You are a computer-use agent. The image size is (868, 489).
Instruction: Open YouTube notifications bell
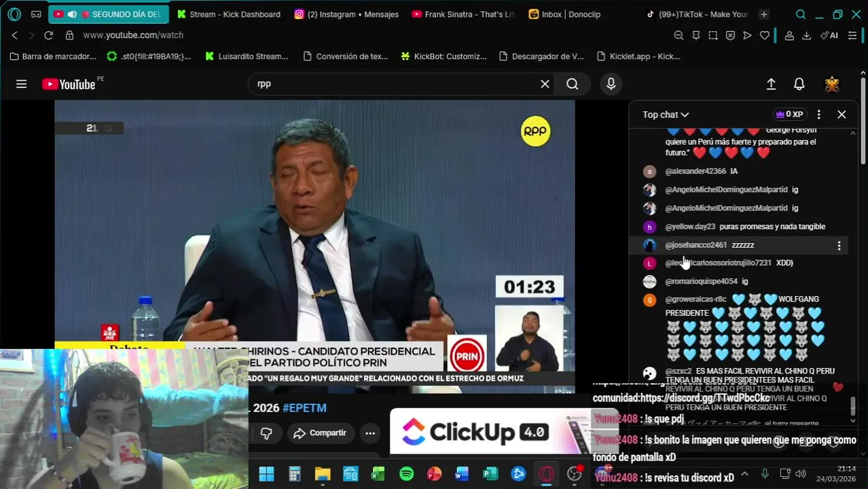click(799, 84)
